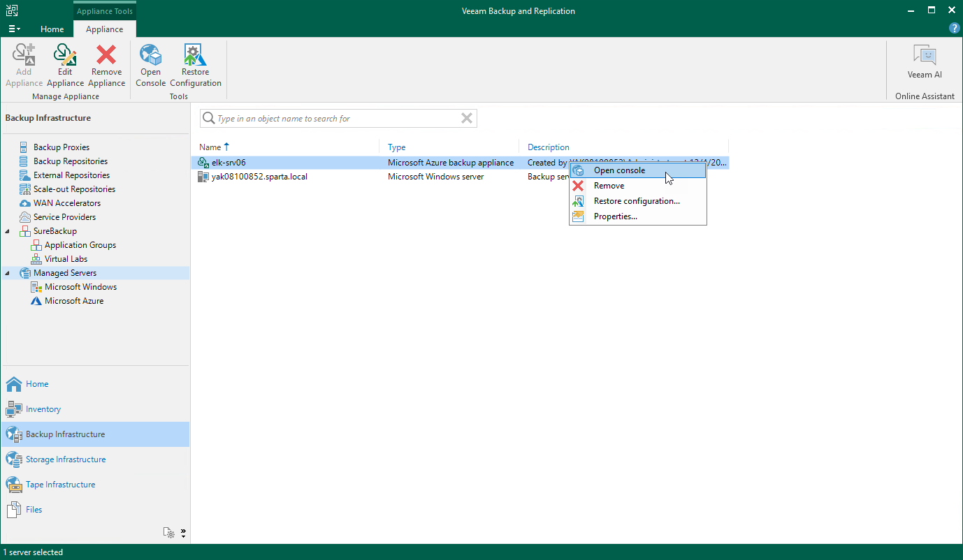Click into the object name search field
Viewport: 963px width, 560px height.
338,119
